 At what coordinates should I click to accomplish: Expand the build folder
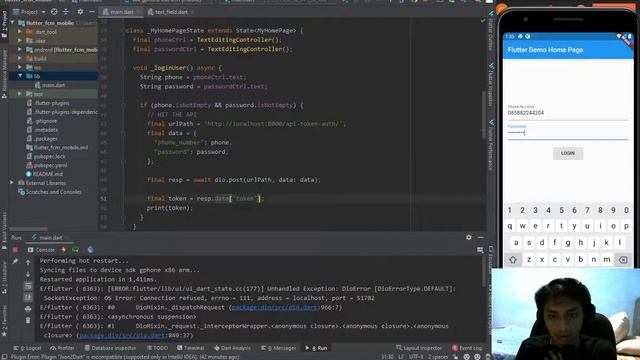point(20,58)
